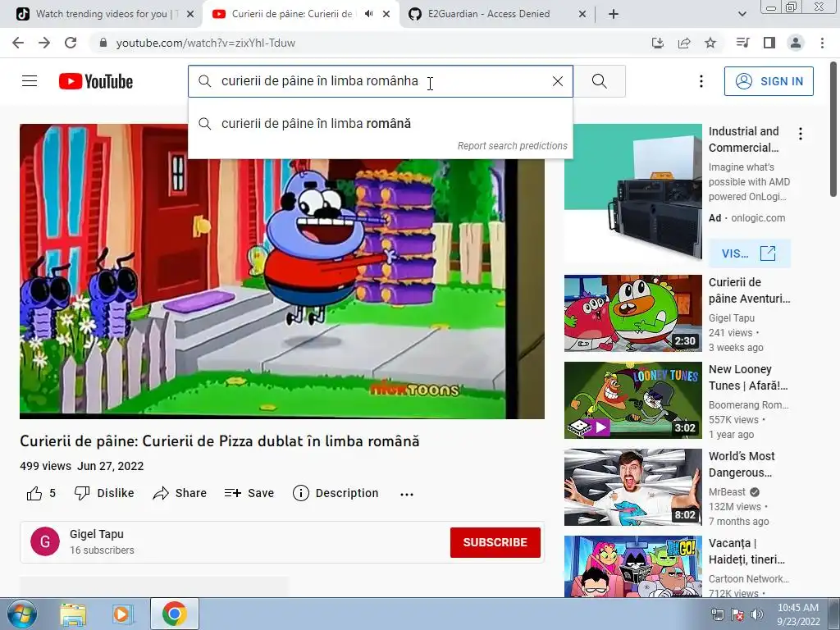Image resolution: width=840 pixels, height=630 pixels.
Task: Open the Chrome profile avatar
Action: pos(796,43)
